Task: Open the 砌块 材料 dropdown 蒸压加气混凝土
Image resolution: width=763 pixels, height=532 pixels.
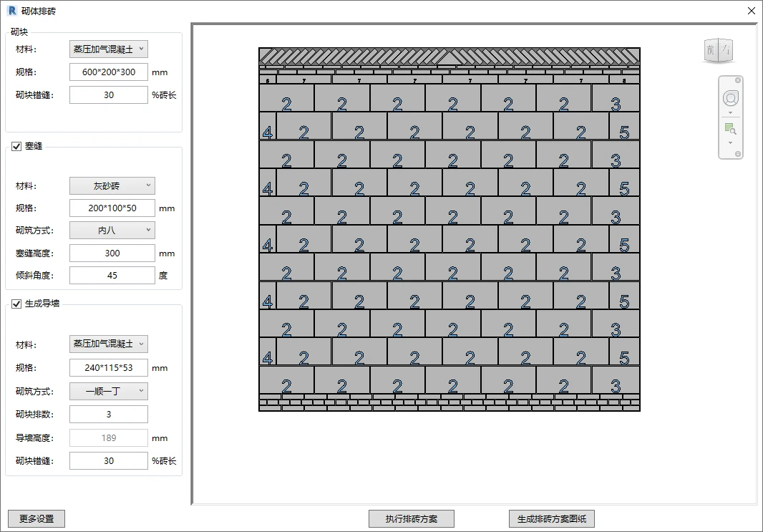Action: tap(109, 49)
